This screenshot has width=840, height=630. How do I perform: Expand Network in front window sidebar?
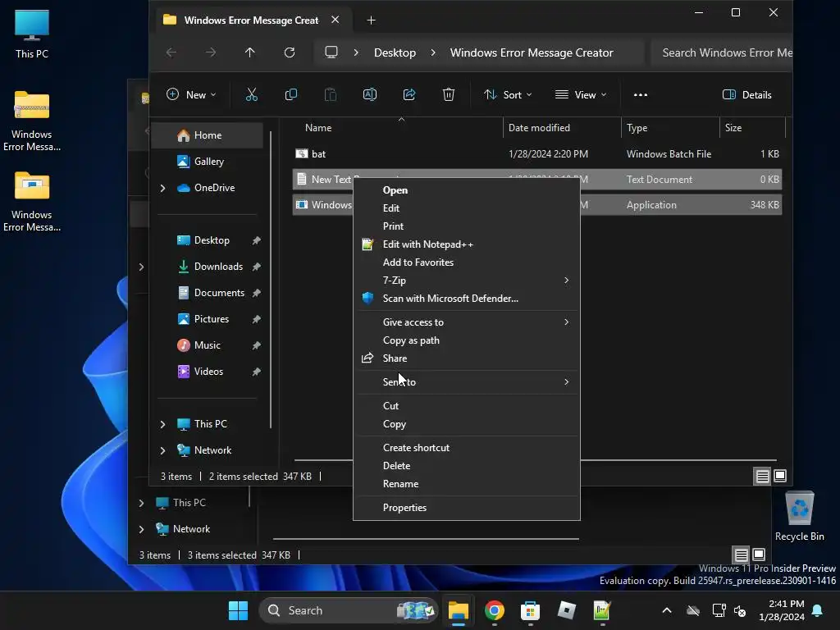[x=163, y=450]
